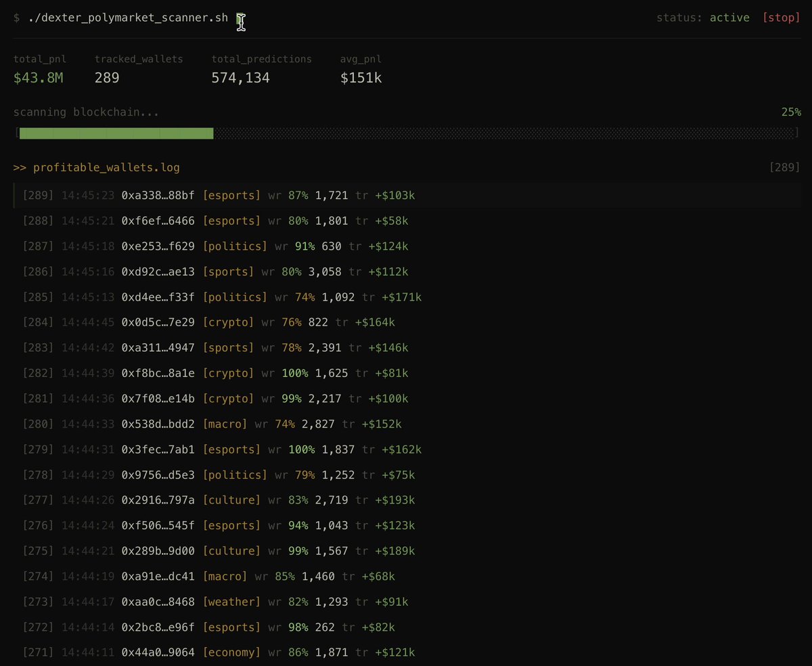Click the +$193k profit for wallet 0x2916…797a
This screenshot has width=812, height=666.
[x=395, y=500]
